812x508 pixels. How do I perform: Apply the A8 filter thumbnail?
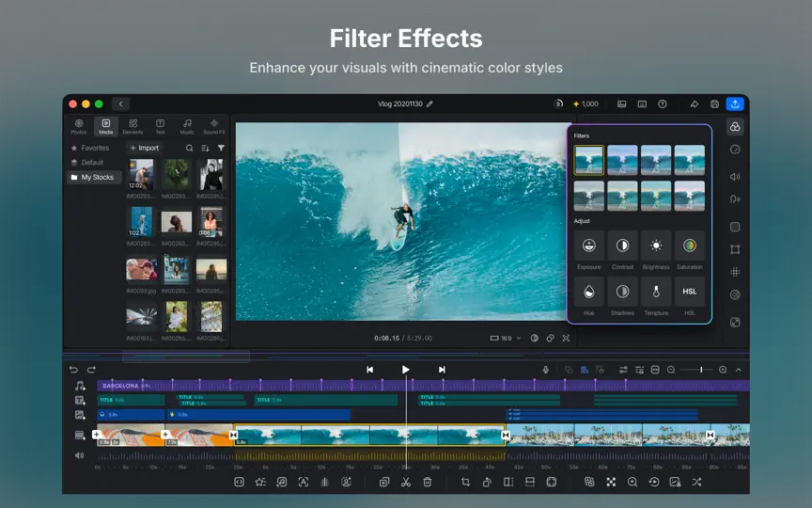(x=689, y=196)
